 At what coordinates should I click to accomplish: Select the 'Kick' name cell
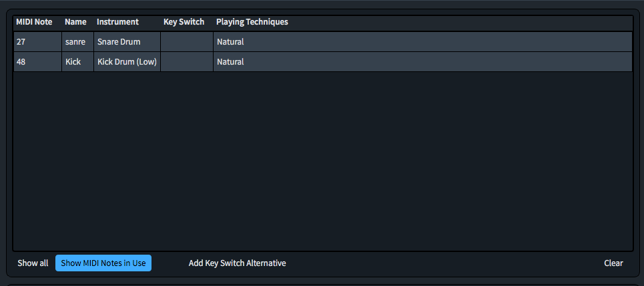point(77,62)
